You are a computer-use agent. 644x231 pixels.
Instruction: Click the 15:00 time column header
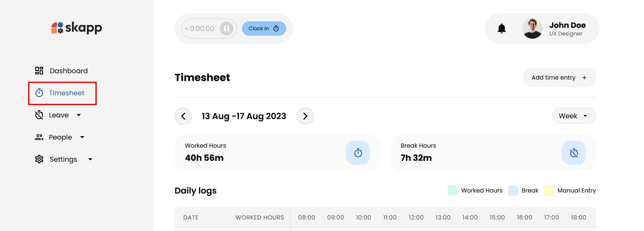click(x=497, y=217)
